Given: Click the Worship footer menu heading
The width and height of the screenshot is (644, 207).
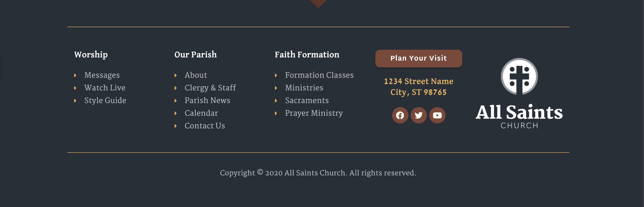Looking at the screenshot, I should point(91,55).
